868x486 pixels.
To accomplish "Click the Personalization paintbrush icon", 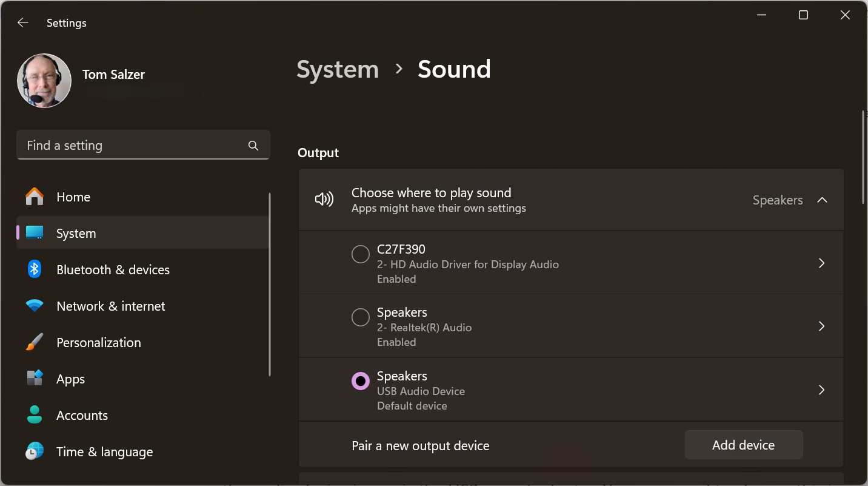I will [35, 342].
